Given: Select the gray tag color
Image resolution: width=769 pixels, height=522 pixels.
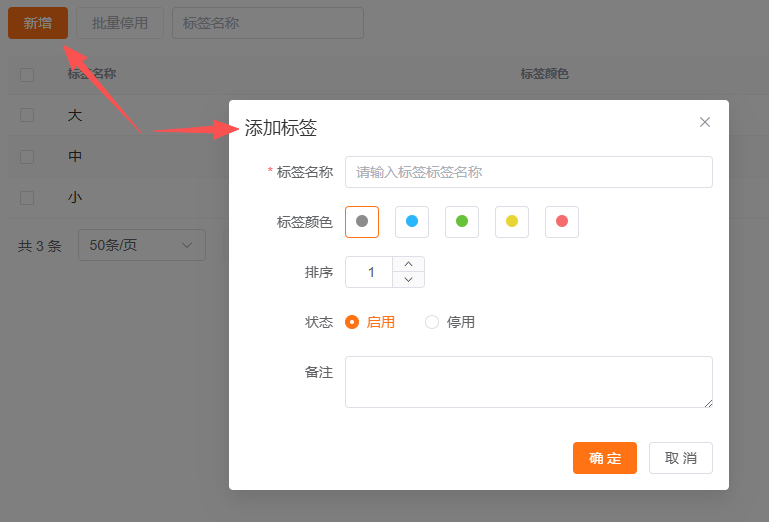Looking at the screenshot, I should (x=362, y=222).
